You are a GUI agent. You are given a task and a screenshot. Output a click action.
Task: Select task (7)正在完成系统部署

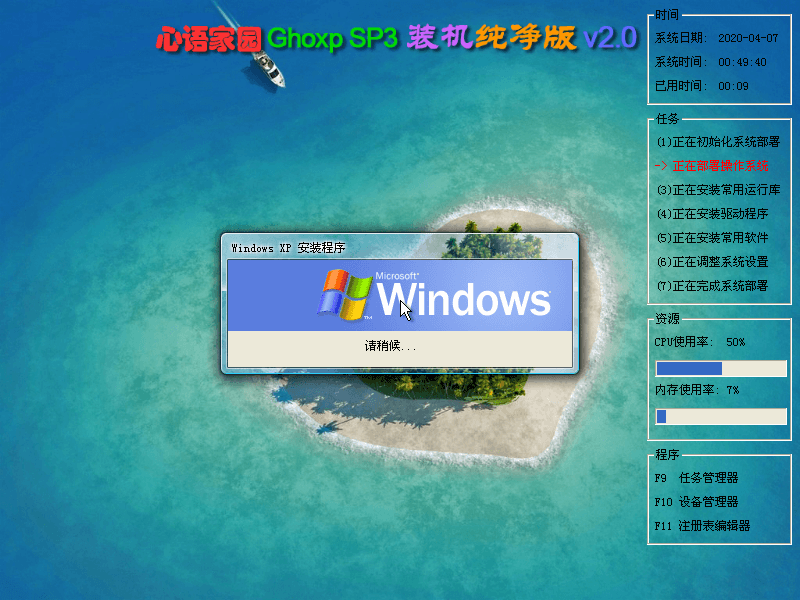click(x=712, y=286)
